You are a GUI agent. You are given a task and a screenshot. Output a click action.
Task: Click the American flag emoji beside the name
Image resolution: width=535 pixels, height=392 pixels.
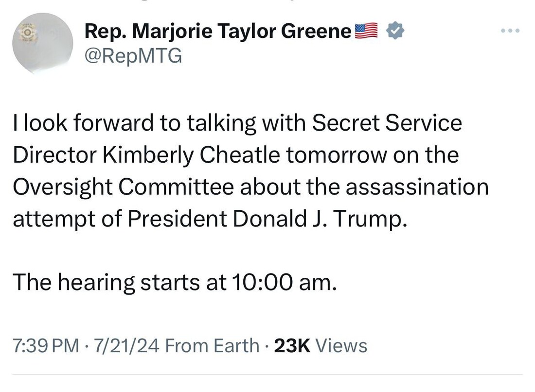tap(366, 32)
